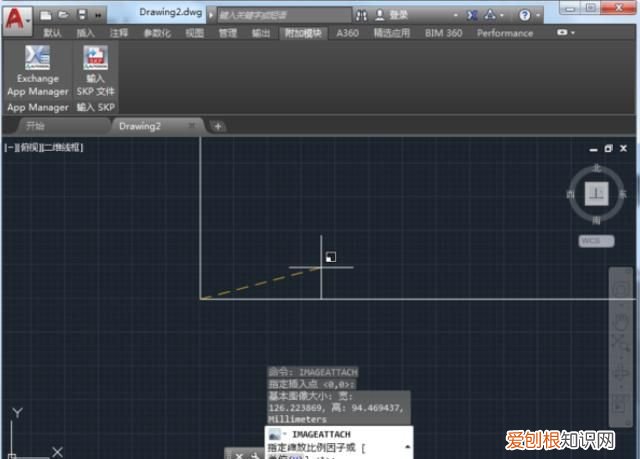Close the drawing viewport window
640x459 pixels.
click(623, 149)
